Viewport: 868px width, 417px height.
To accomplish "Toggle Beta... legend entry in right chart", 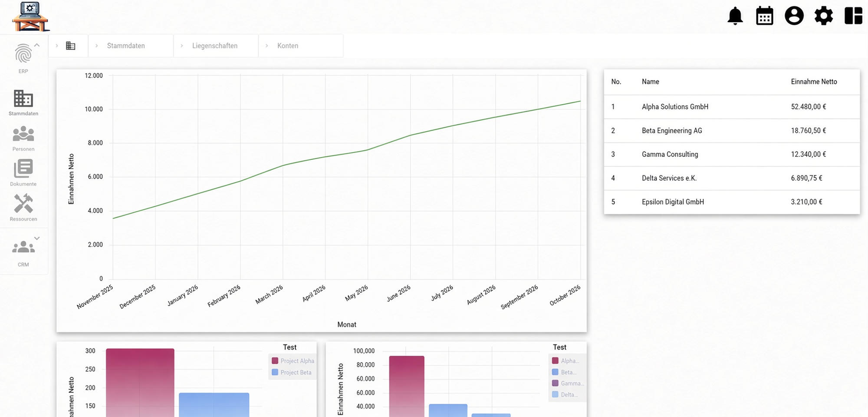I will (564, 372).
